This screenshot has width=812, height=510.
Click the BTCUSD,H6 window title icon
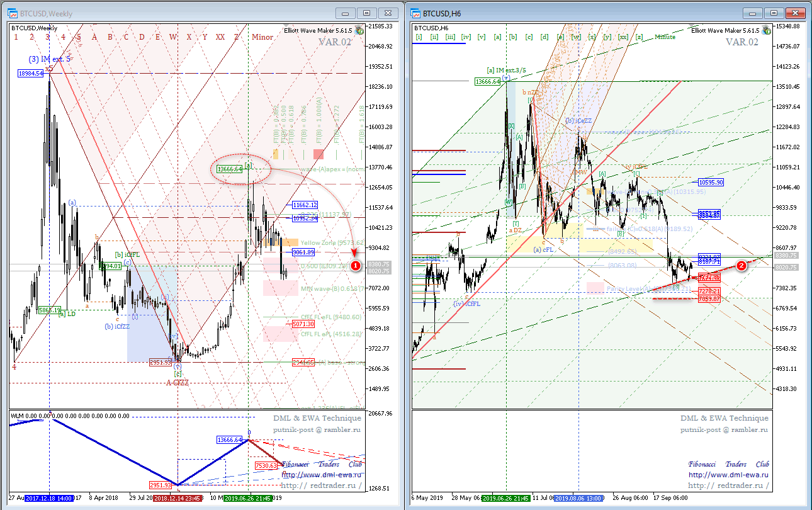415,12
